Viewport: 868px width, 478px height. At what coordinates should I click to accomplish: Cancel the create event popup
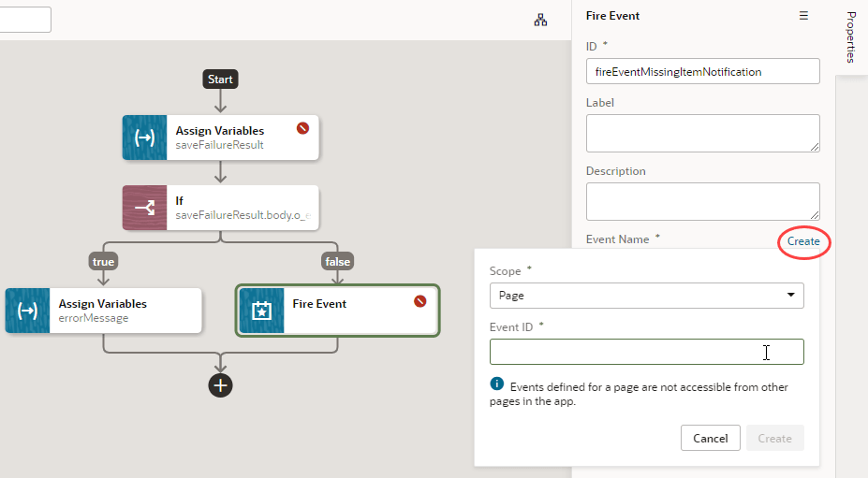(x=711, y=438)
